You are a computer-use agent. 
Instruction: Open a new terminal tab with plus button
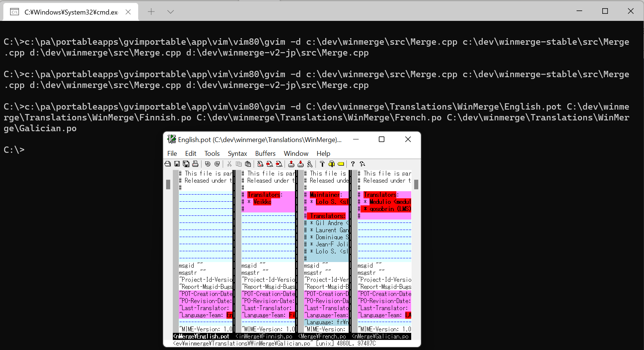coord(151,12)
